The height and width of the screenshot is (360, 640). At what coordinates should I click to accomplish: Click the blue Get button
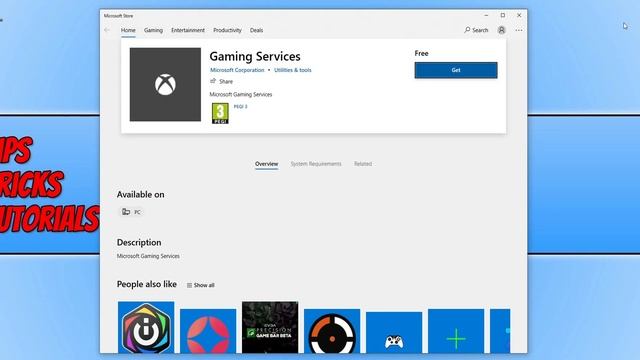click(x=456, y=70)
